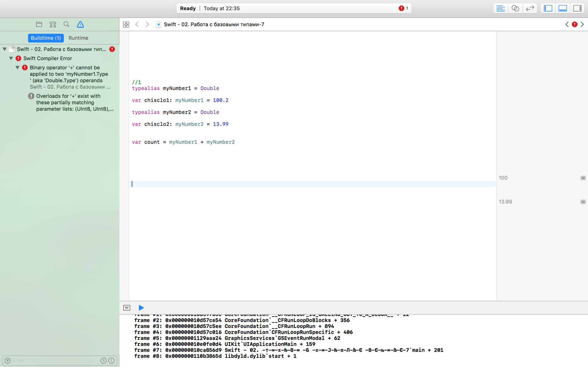Click frame #5 GraphicsServices GSEventRunModal line
Viewport: 588px width, 367px height.
237,338
